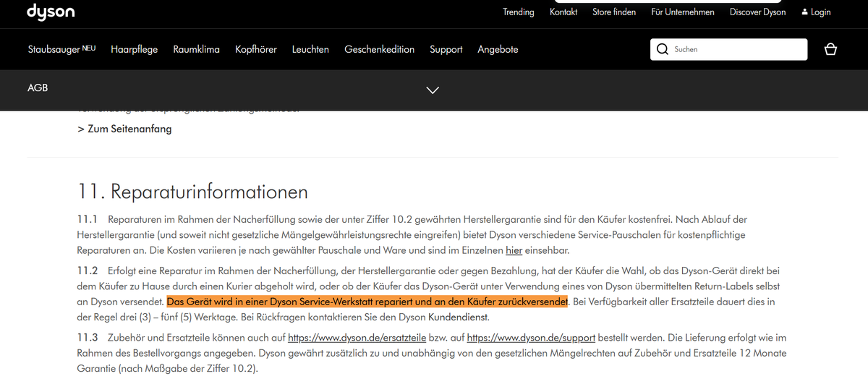The image size is (868, 392).
Task: Open the Haarpflege menu
Action: [135, 49]
